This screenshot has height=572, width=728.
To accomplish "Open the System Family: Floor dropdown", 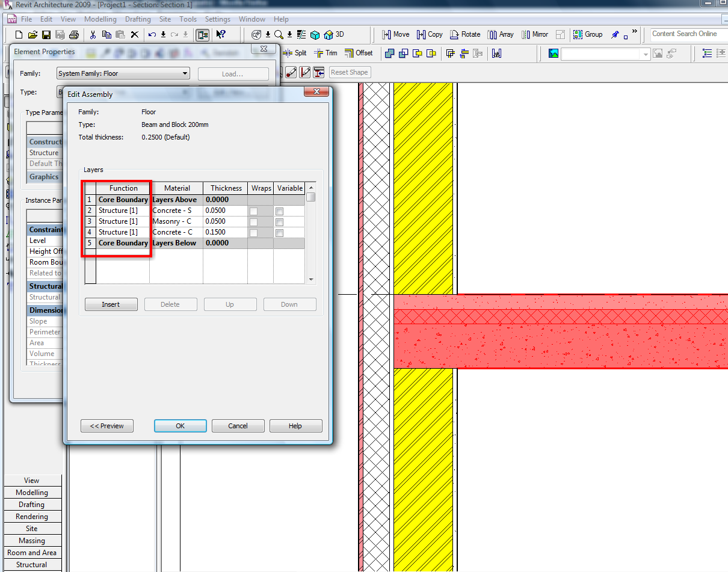I will click(x=123, y=74).
